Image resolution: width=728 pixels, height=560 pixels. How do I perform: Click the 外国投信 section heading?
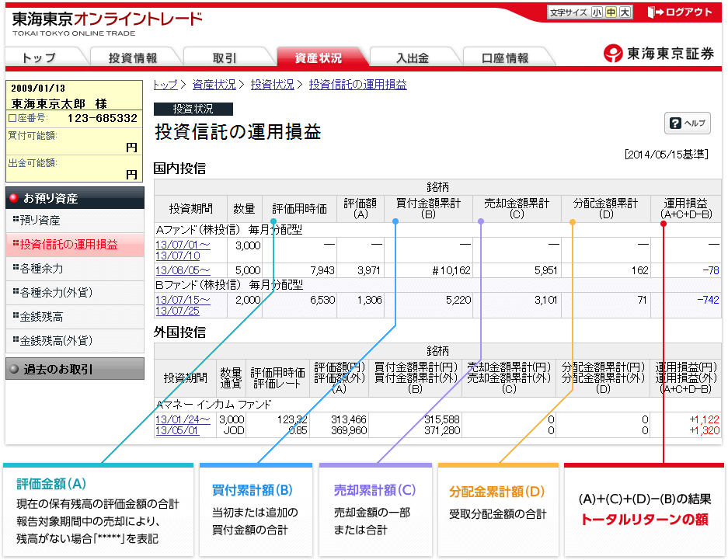click(x=179, y=332)
